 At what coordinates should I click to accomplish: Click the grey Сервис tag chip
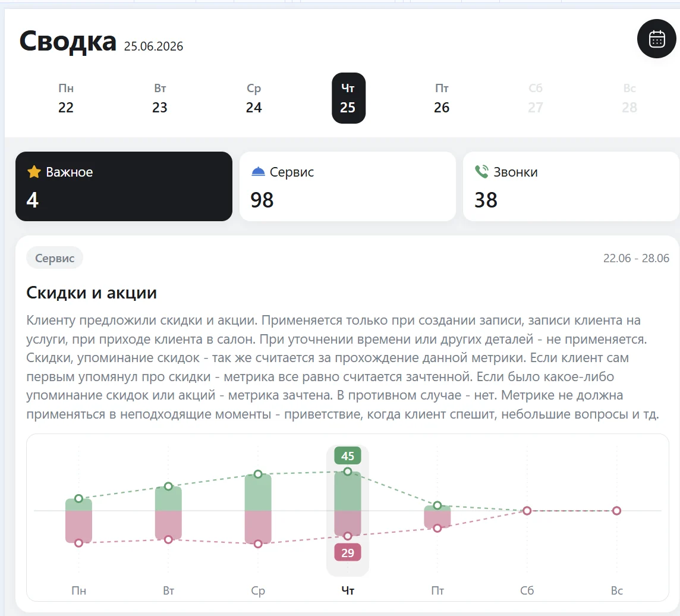(x=55, y=258)
